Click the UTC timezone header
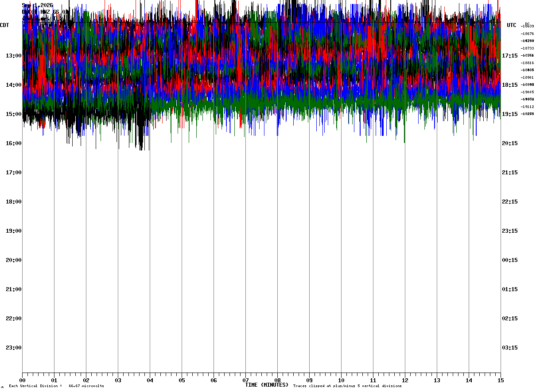536x392 pixels. pos(512,25)
